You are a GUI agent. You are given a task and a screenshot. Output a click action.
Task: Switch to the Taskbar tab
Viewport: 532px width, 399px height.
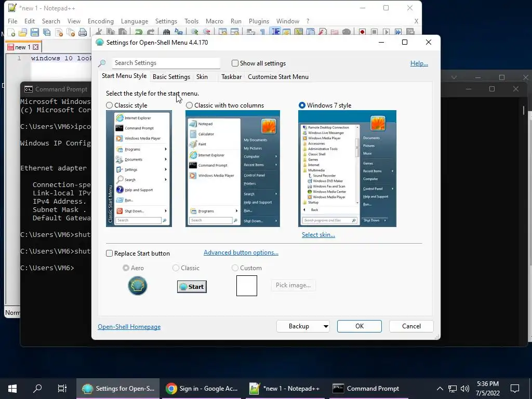231,77
